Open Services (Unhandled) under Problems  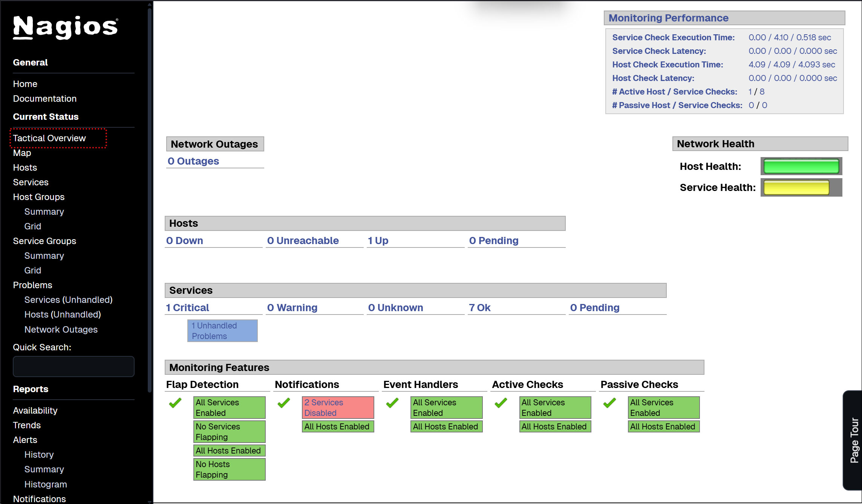pos(68,300)
